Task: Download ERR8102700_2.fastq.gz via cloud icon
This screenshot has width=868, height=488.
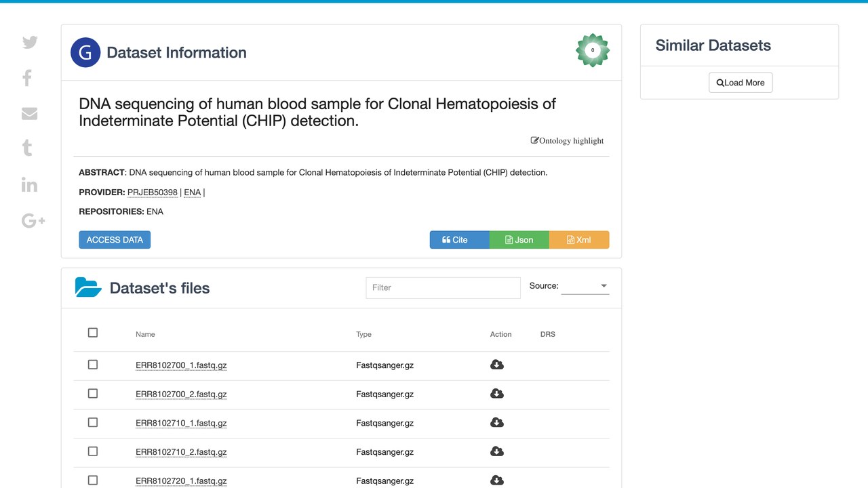Action: [x=497, y=394]
